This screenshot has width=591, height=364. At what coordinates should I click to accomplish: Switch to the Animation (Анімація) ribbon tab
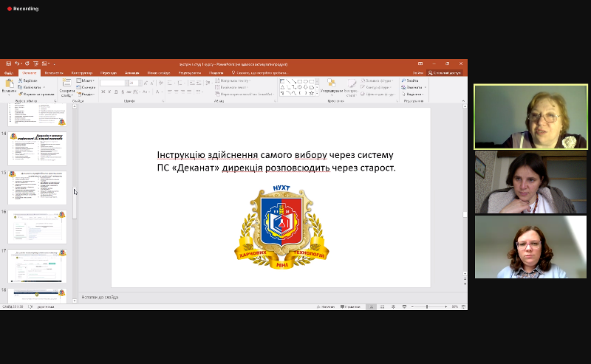131,73
